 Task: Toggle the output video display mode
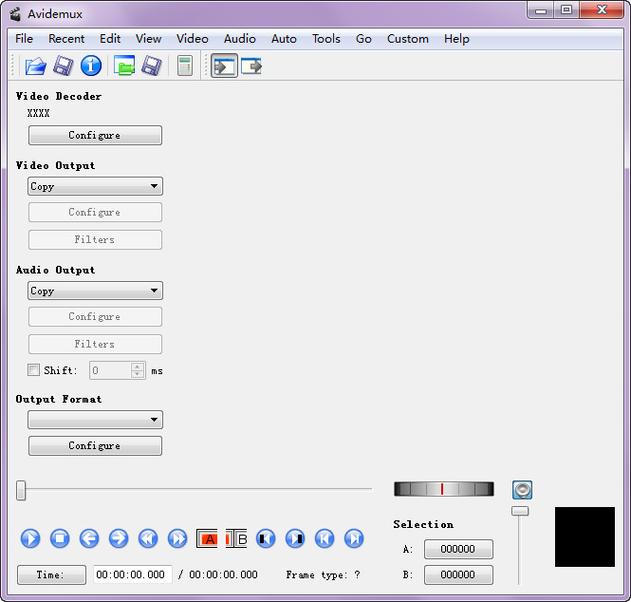point(250,66)
